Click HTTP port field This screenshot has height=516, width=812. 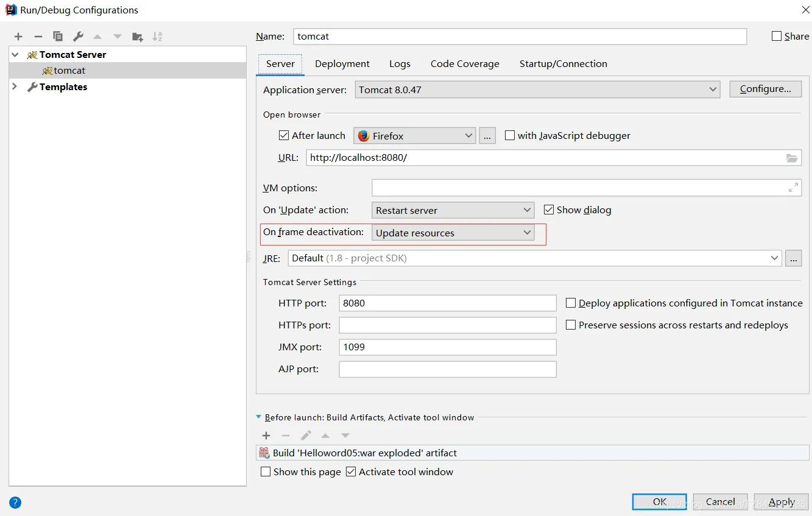coord(448,303)
